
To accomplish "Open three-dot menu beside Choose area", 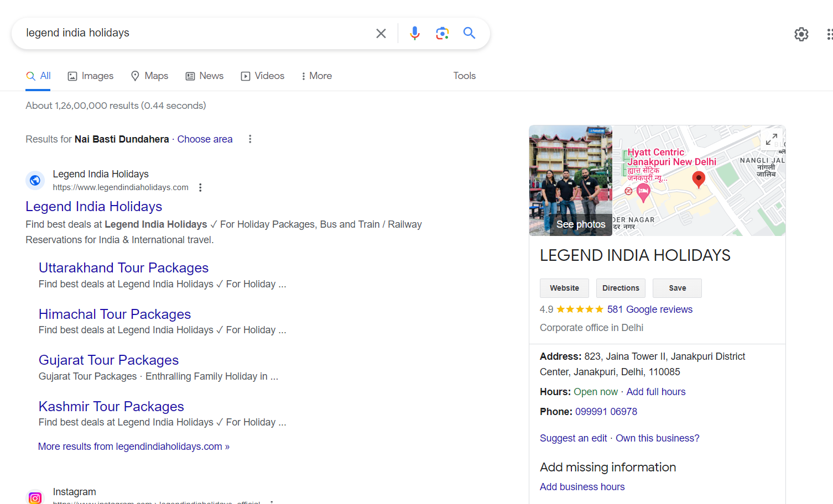I will click(250, 139).
